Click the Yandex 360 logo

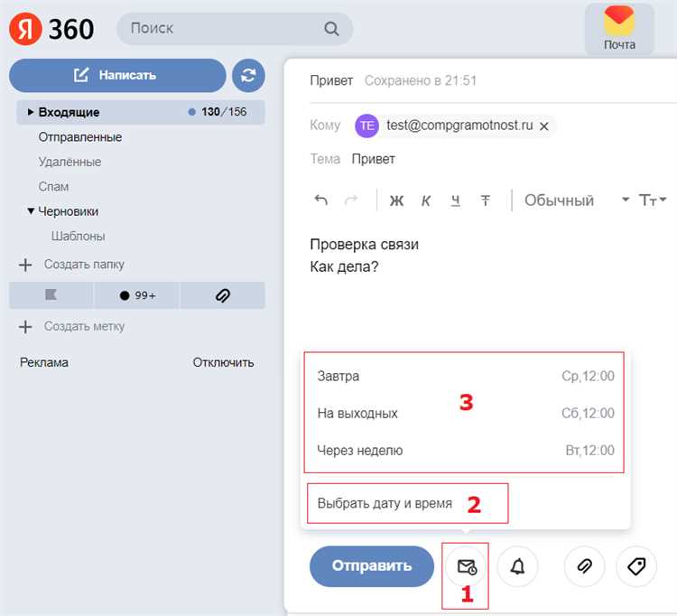[51, 29]
